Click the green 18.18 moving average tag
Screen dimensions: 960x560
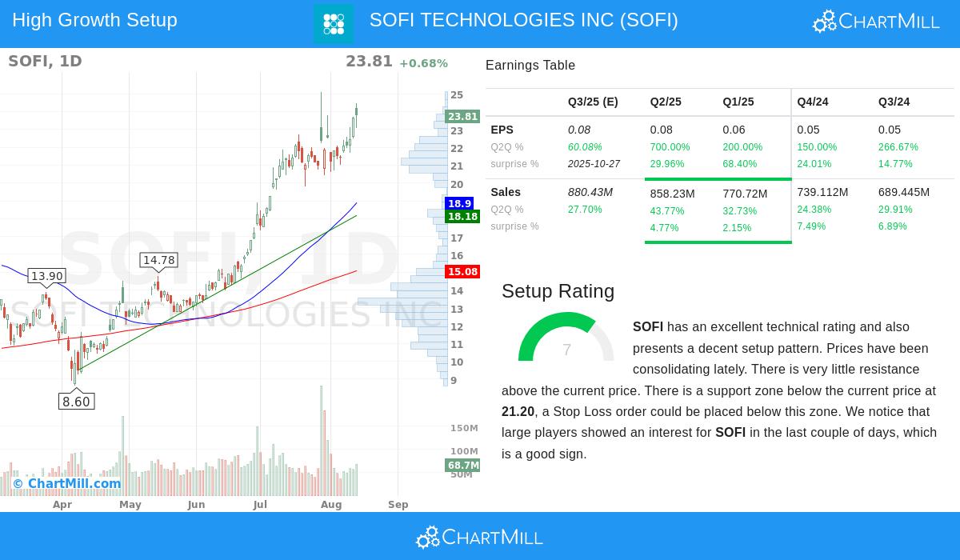[x=462, y=216]
